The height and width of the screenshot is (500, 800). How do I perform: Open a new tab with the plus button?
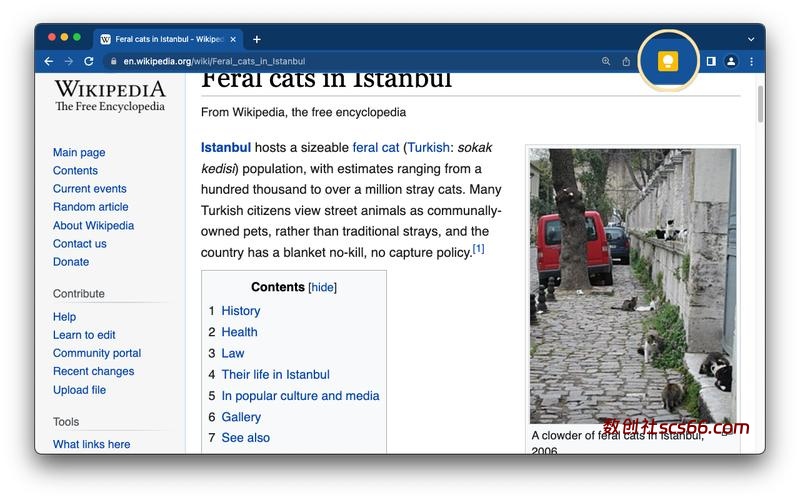[x=257, y=39]
